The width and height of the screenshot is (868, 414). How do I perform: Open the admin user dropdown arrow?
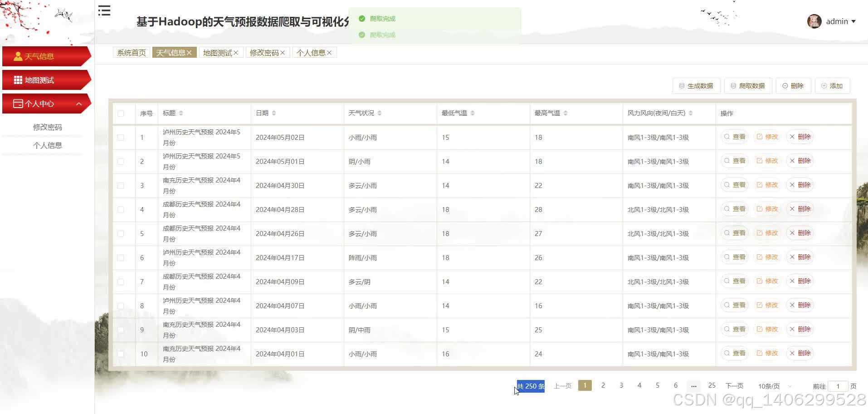853,21
